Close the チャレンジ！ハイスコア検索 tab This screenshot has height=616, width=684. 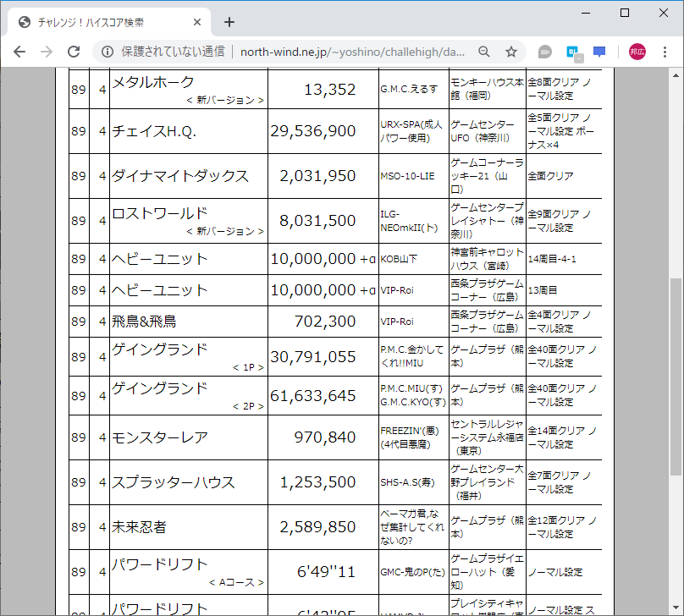[197, 22]
